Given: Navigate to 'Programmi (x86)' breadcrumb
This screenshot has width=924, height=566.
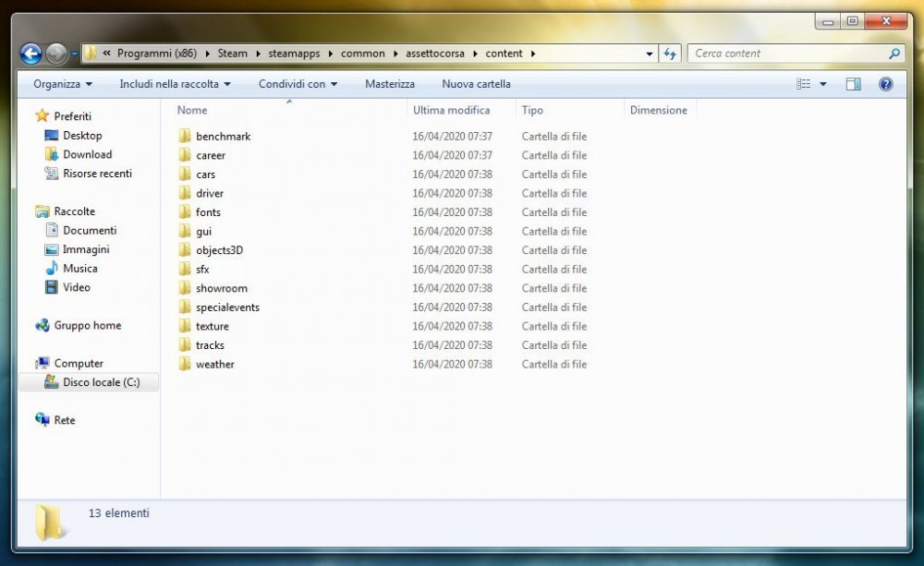Looking at the screenshot, I should pyautogui.click(x=157, y=54).
